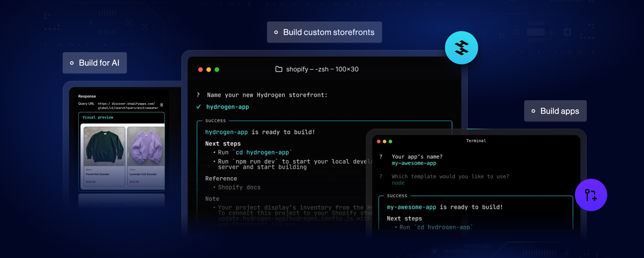Click the $125.00 price under Forest Knit Sweater
Viewport: 644px width, 258px height.
91,182
